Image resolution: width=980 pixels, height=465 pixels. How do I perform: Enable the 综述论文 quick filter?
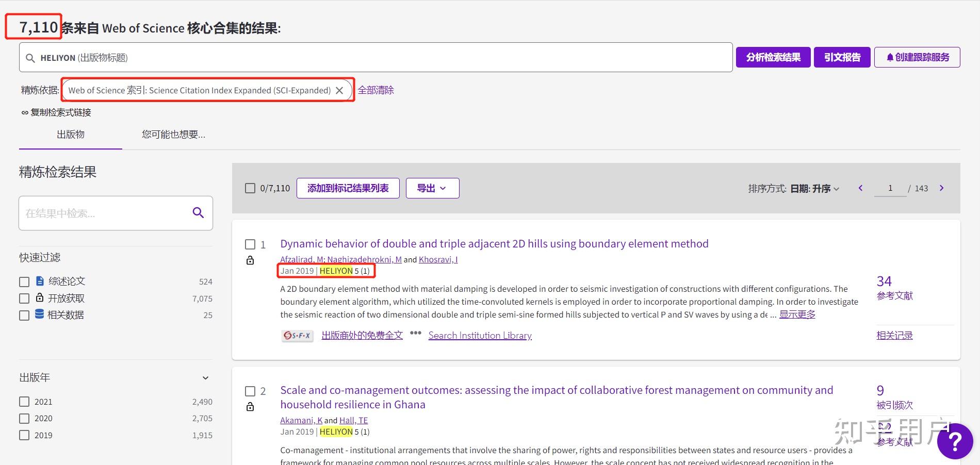coord(24,282)
